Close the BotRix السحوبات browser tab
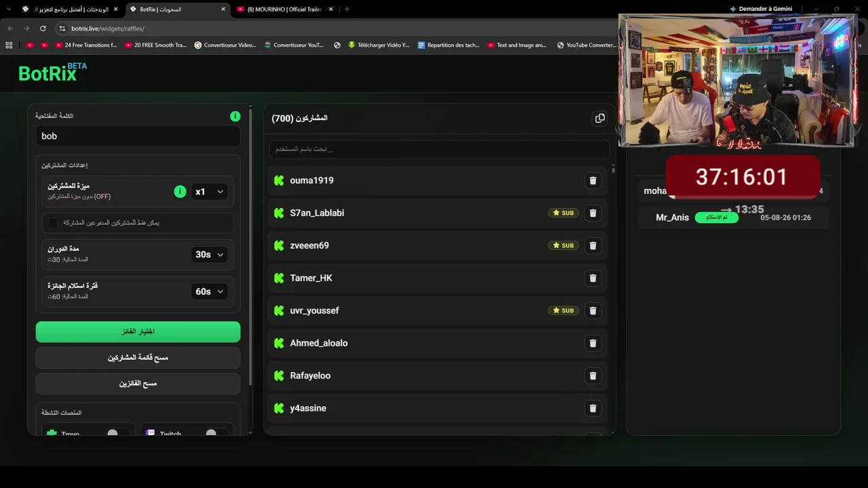The height and width of the screenshot is (488, 868). point(222,9)
